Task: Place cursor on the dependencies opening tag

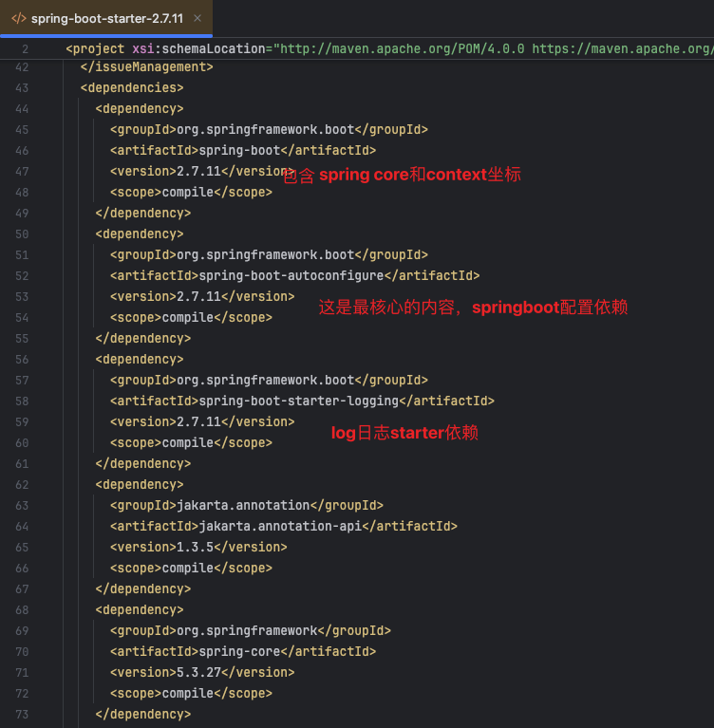Action: click(132, 87)
